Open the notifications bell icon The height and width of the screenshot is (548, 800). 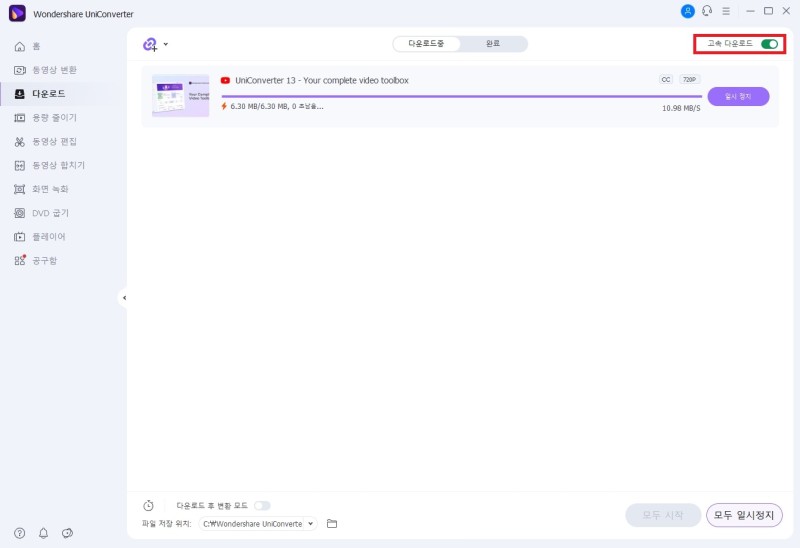click(43, 533)
